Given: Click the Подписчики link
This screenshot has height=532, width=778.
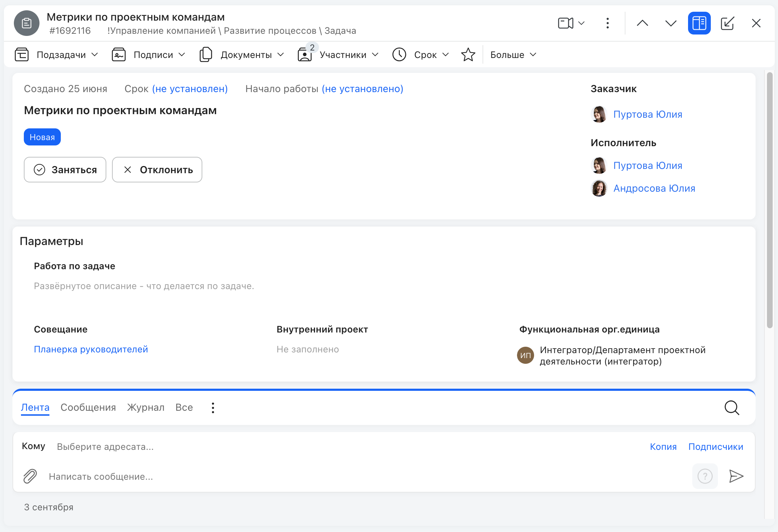Looking at the screenshot, I should point(716,447).
